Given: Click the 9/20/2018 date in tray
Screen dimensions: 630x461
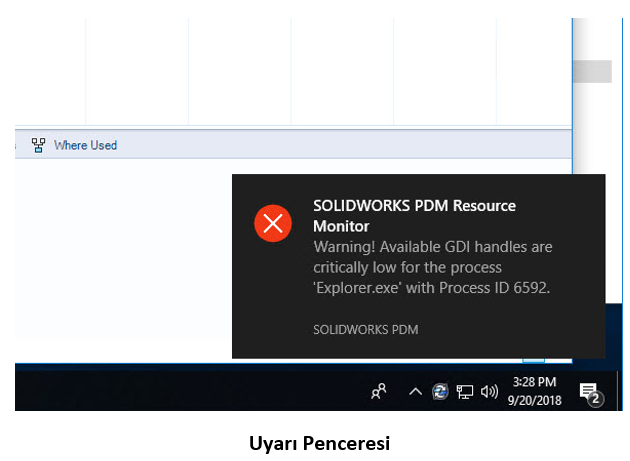Looking at the screenshot, I should point(536,400).
